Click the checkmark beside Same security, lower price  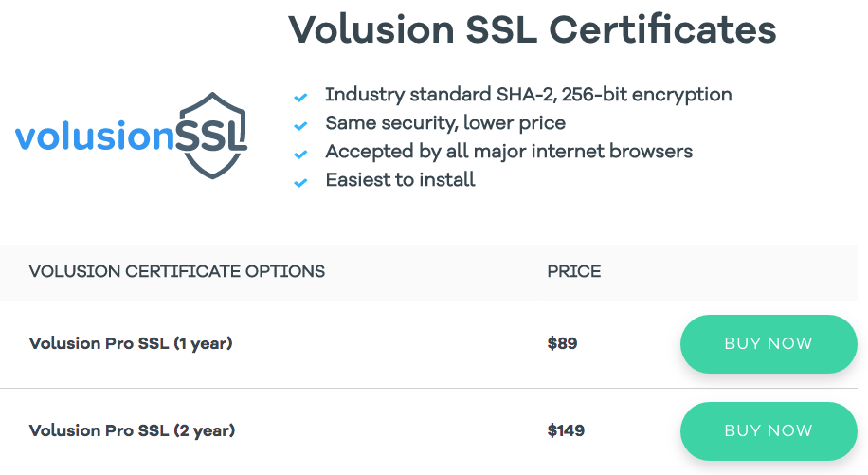(x=300, y=125)
